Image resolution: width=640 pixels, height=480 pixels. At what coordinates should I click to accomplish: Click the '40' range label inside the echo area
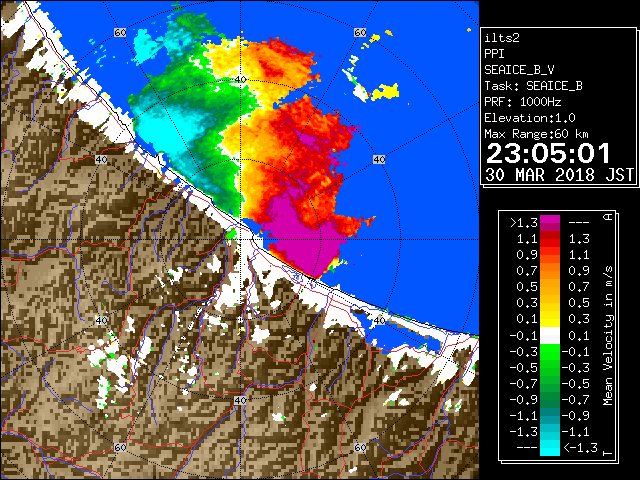pyautogui.click(x=241, y=79)
